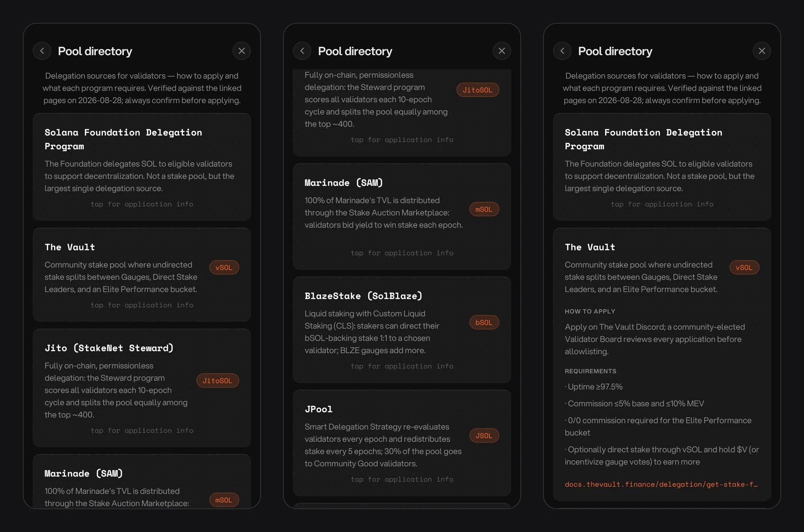
Task: Expand Solana Foundation Delegation Program card, right panel
Action: point(662,167)
